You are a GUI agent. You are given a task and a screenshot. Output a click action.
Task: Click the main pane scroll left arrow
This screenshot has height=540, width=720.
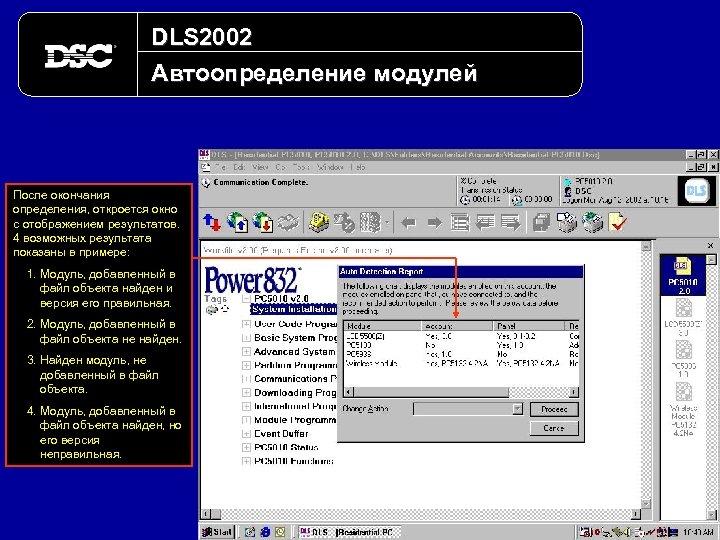point(205,514)
